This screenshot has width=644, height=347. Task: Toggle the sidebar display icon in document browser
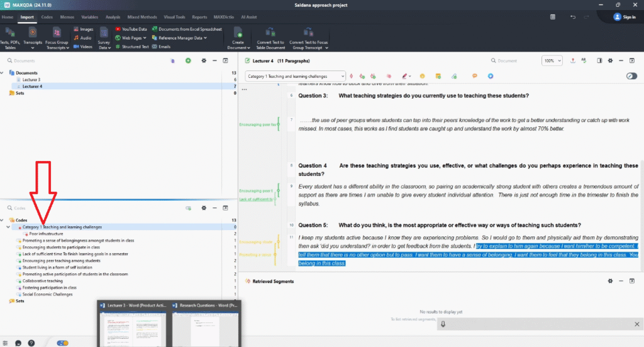click(599, 60)
